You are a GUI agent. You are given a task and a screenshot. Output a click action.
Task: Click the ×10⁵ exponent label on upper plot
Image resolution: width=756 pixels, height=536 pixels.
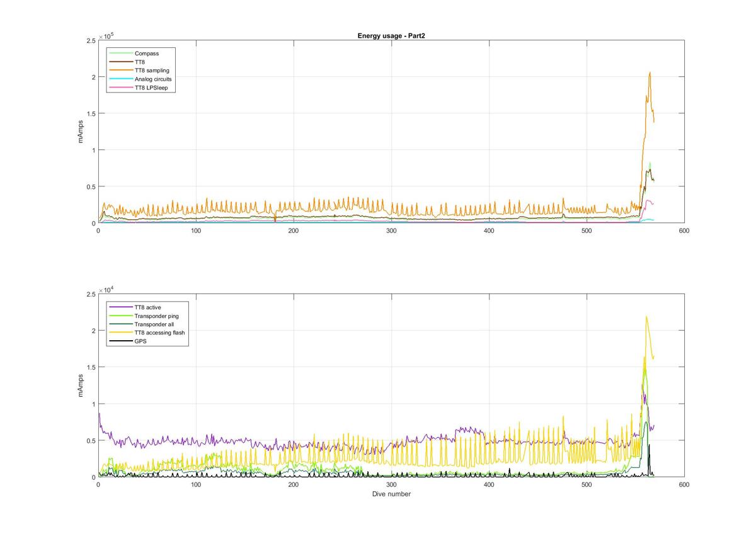click(x=107, y=37)
